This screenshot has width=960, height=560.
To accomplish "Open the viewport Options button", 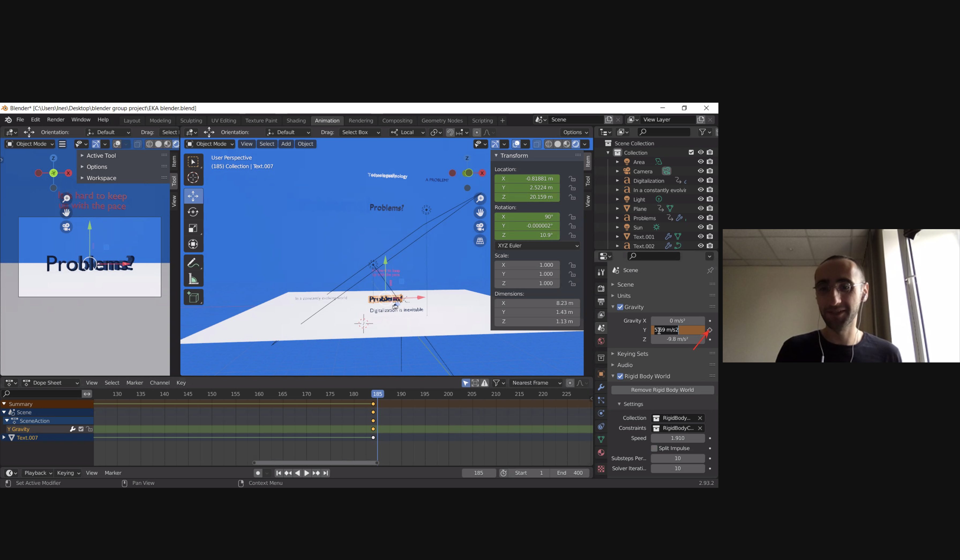I will (575, 133).
